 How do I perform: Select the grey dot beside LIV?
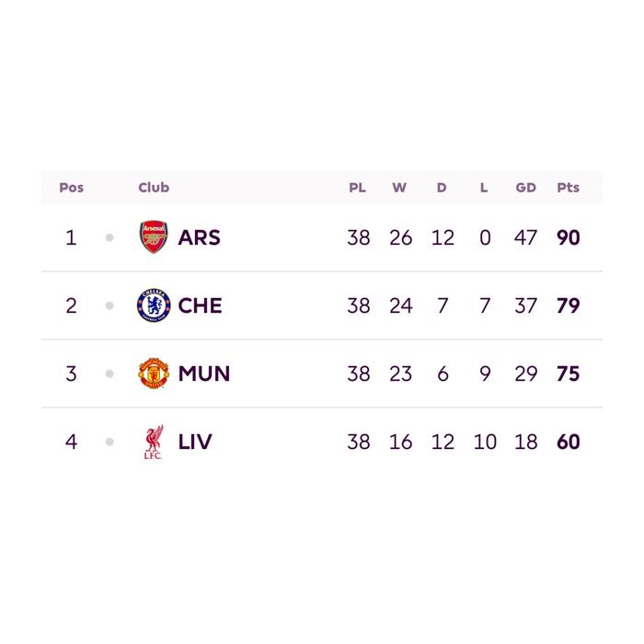(109, 442)
